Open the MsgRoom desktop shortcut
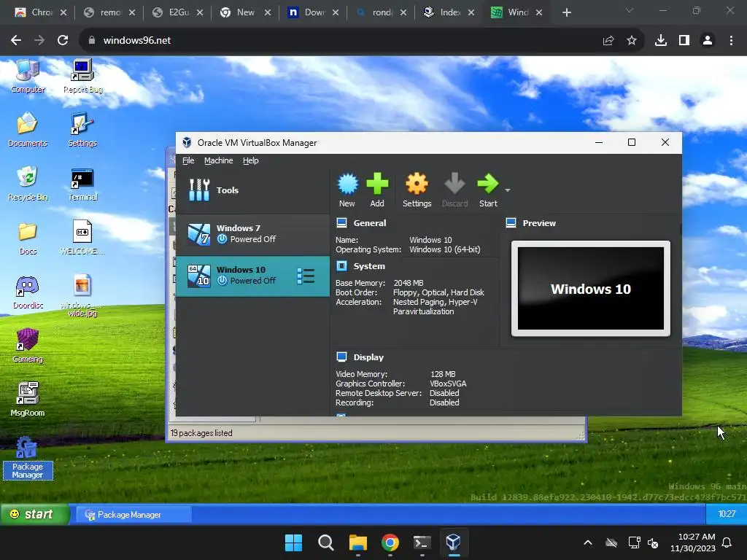 (28, 400)
